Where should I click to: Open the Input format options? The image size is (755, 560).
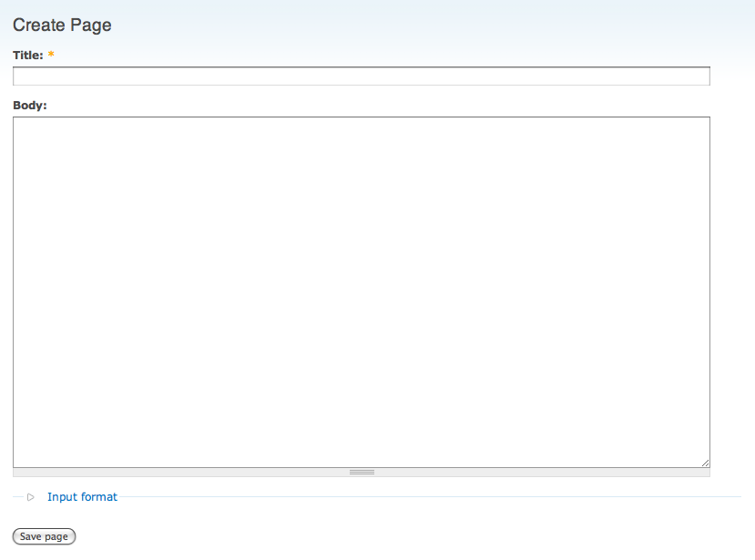coord(82,497)
